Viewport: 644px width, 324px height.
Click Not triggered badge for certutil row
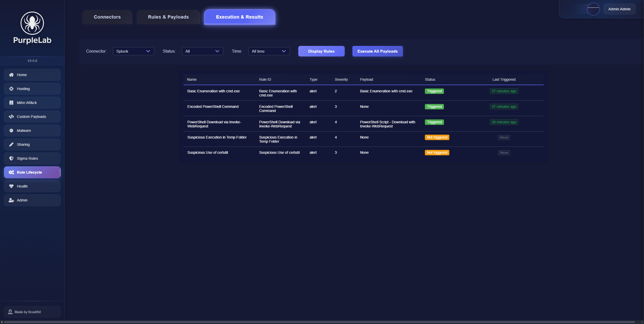click(437, 152)
